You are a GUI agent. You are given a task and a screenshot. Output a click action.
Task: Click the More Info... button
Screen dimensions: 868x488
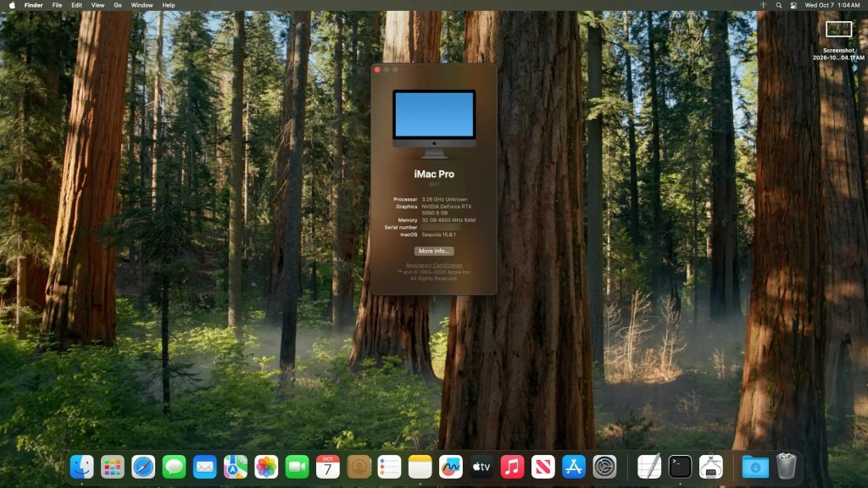click(434, 251)
